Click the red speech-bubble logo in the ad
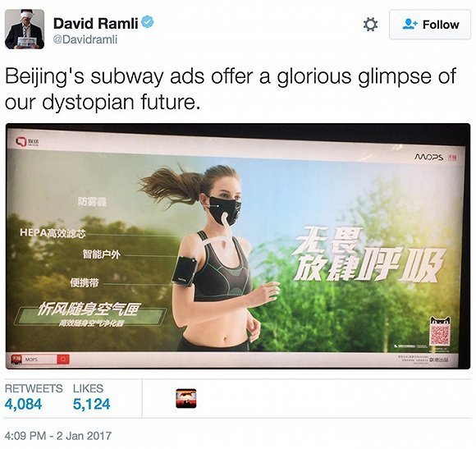476x449 pixels. (x=21, y=142)
